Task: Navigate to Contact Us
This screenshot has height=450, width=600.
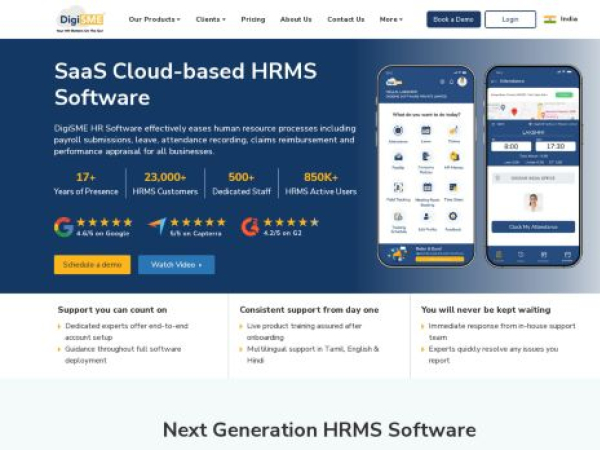Action: [x=346, y=19]
